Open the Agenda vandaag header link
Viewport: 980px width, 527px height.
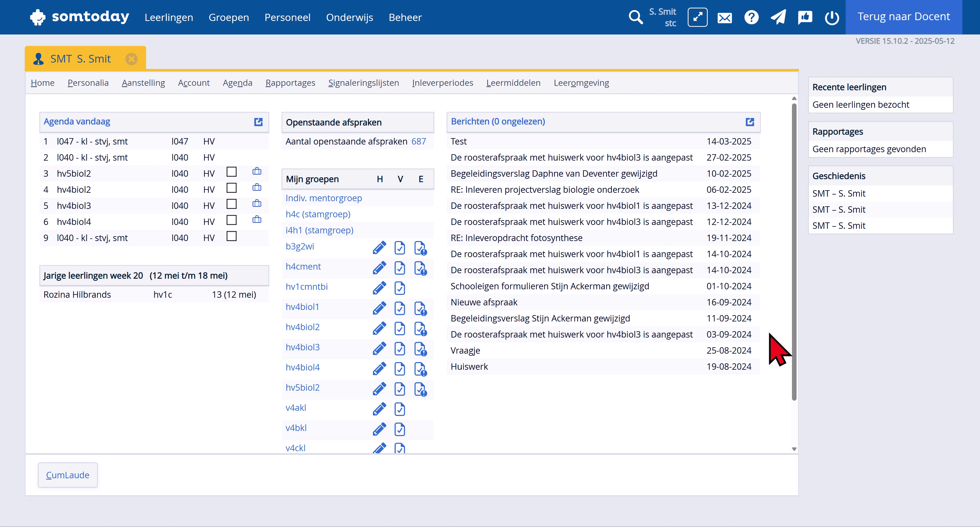77,122
